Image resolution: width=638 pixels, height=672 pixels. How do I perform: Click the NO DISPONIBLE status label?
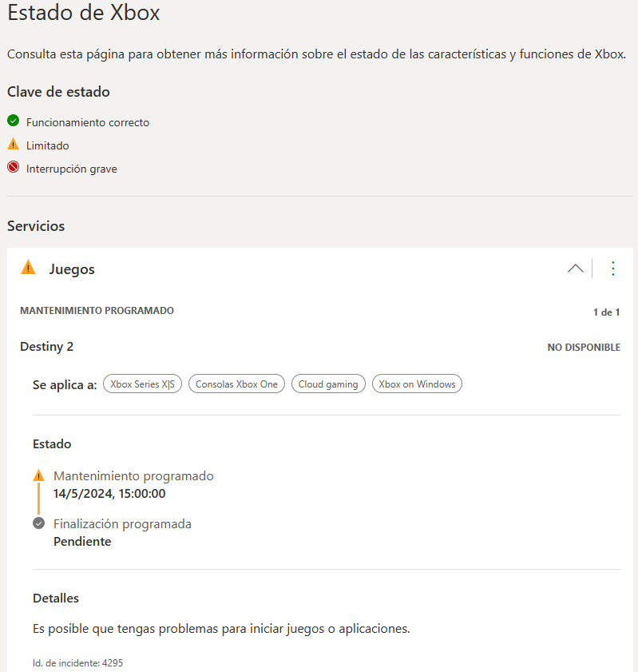click(584, 347)
